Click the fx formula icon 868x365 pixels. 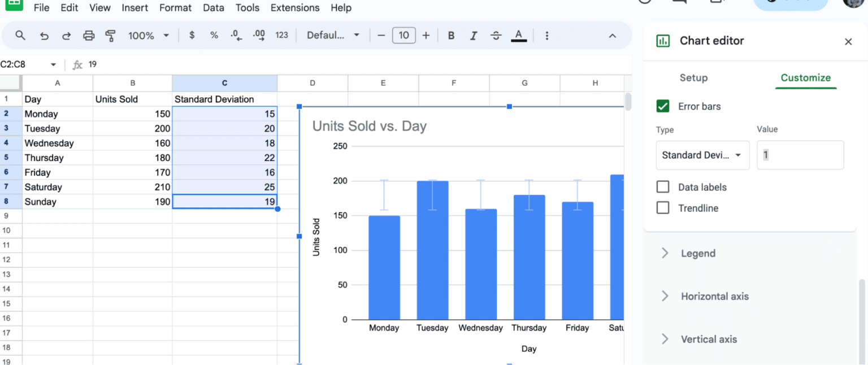coord(77,64)
